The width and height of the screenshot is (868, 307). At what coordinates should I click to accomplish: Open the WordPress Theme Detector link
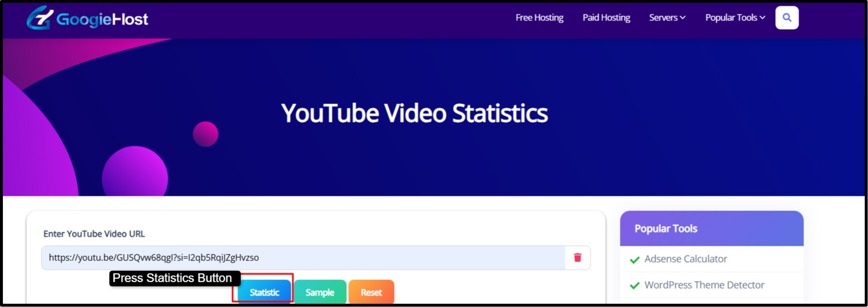tap(704, 285)
